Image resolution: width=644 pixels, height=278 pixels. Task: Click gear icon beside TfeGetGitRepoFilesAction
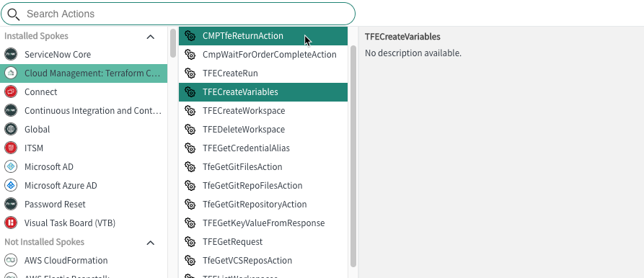pyautogui.click(x=190, y=186)
